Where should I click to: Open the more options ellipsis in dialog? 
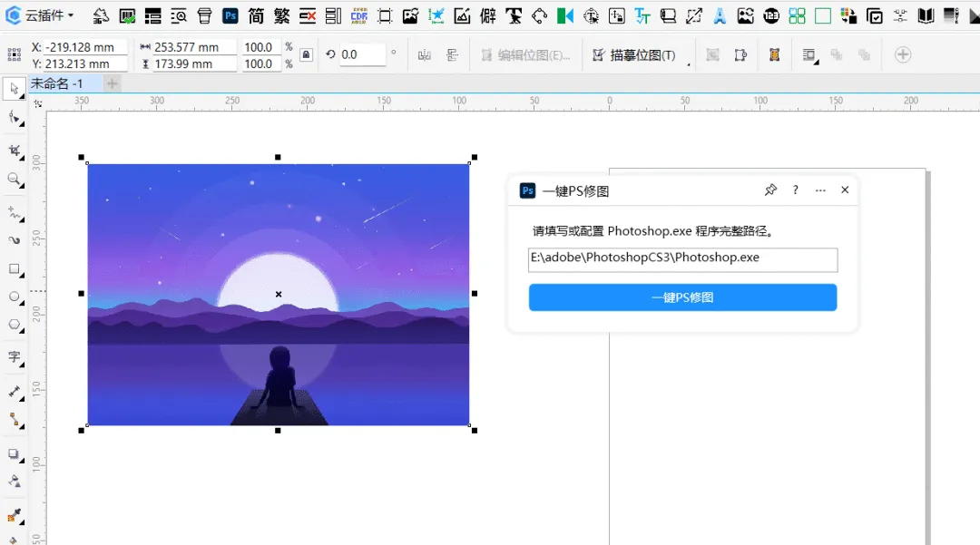[820, 190]
